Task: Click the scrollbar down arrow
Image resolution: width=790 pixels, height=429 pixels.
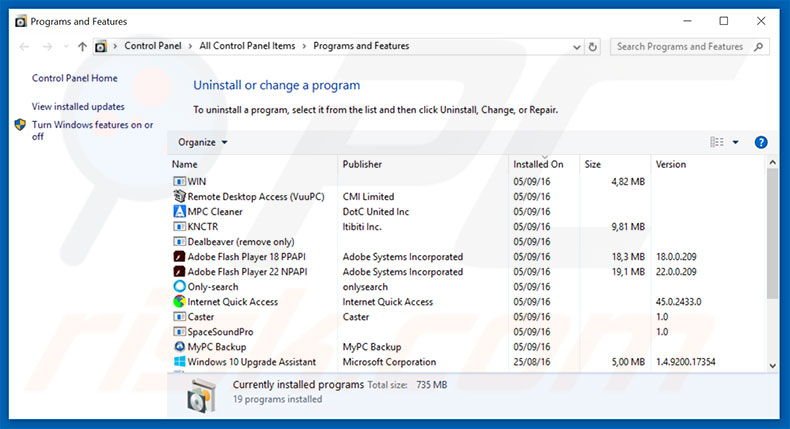Action: pyautogui.click(x=772, y=366)
